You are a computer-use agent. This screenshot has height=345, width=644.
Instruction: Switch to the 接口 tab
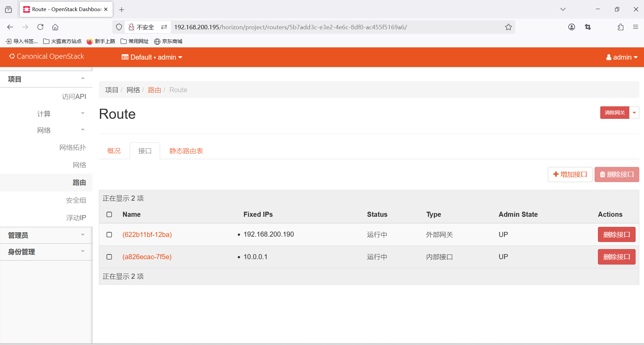(x=145, y=151)
